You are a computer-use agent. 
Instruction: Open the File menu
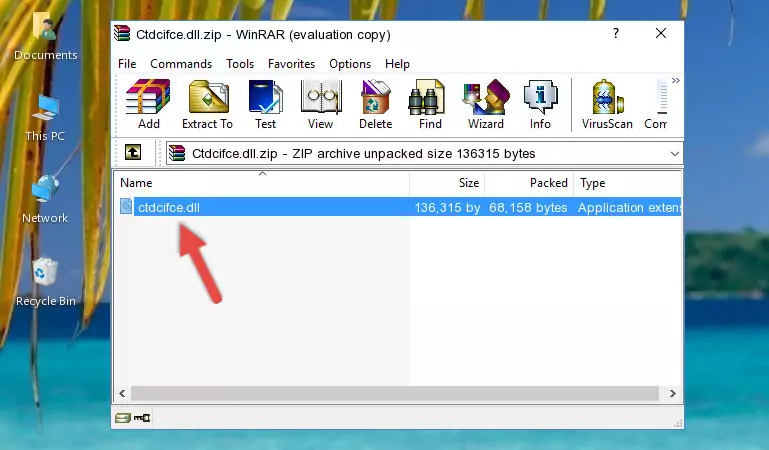click(127, 64)
